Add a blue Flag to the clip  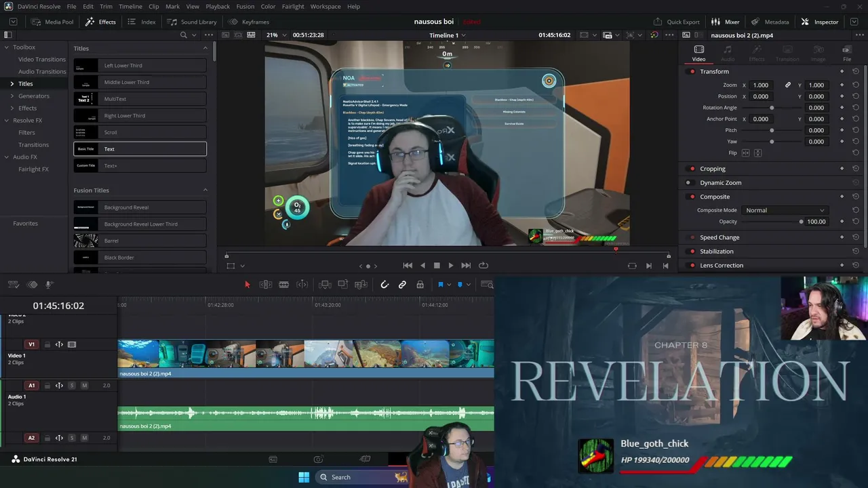point(440,285)
